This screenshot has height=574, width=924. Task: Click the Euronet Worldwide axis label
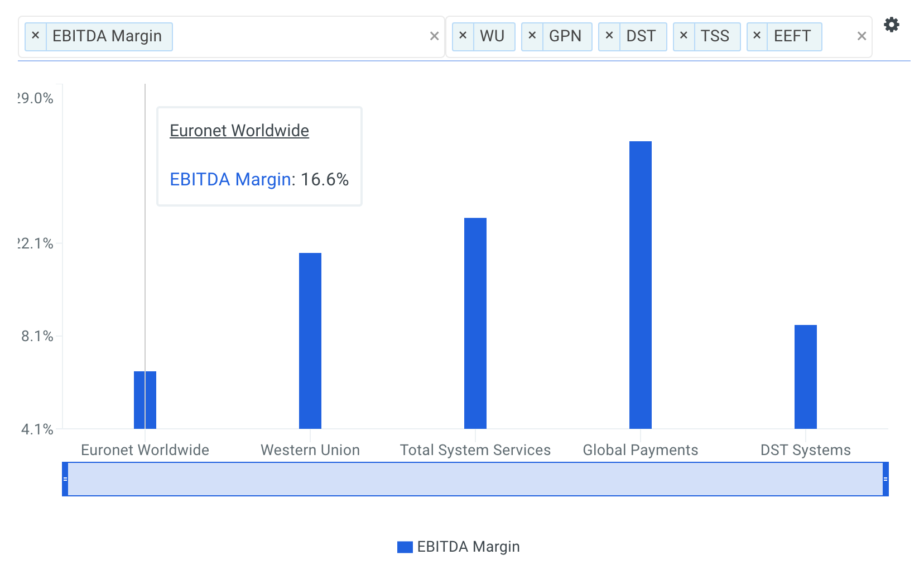pos(145,450)
